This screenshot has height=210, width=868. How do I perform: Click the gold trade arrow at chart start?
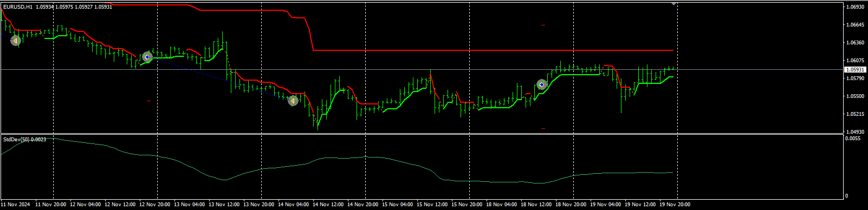click(15, 41)
